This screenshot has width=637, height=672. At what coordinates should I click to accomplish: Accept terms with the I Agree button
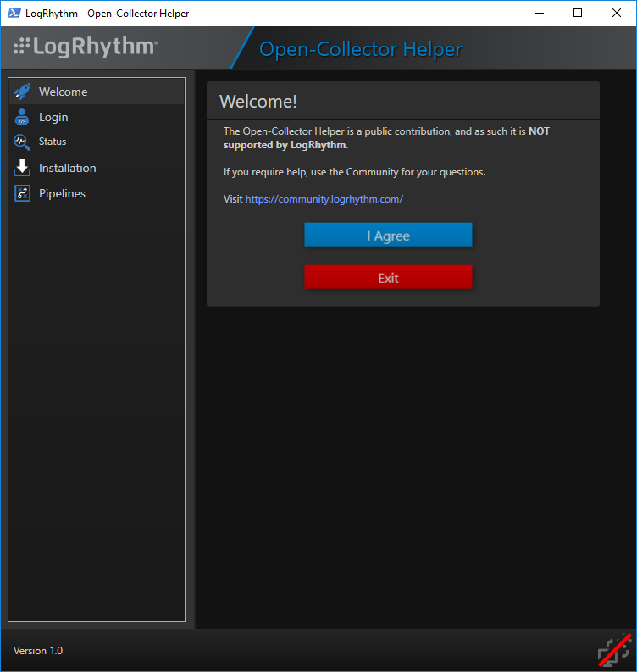tap(388, 235)
